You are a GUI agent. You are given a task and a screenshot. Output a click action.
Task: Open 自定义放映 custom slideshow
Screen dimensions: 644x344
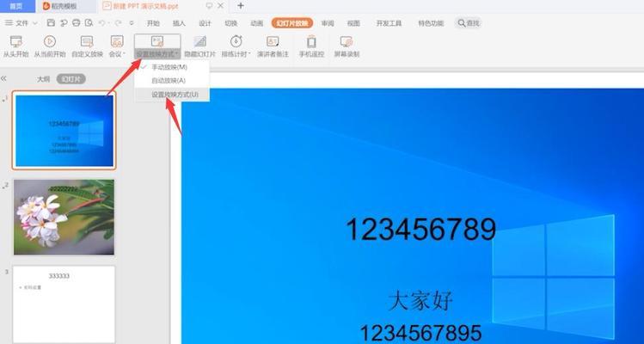click(x=87, y=46)
